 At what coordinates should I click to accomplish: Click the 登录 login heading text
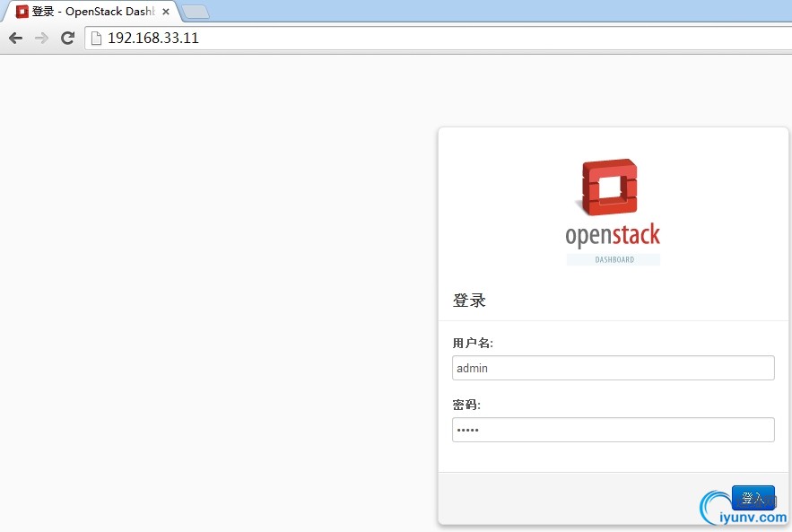(x=469, y=301)
